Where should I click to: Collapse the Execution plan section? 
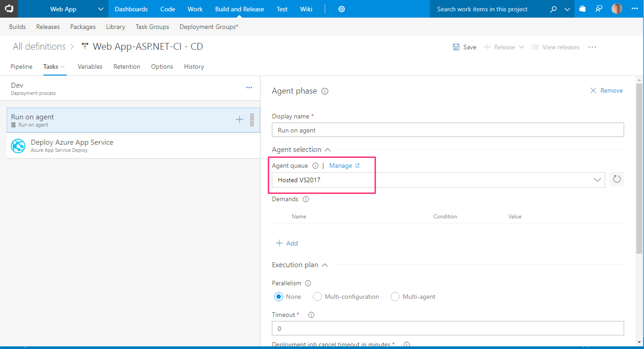pos(324,265)
